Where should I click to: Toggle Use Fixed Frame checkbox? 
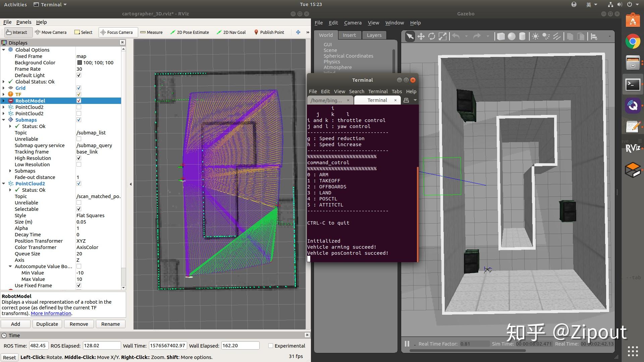[79, 285]
